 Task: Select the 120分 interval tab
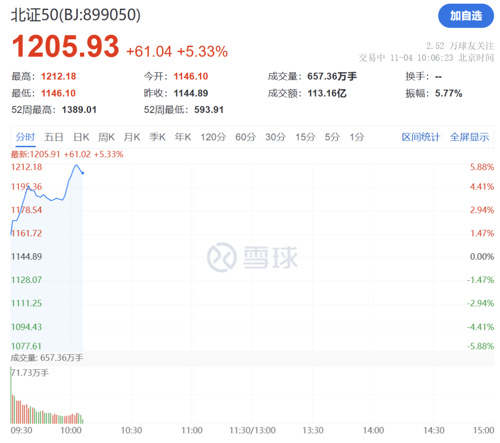coord(213,137)
